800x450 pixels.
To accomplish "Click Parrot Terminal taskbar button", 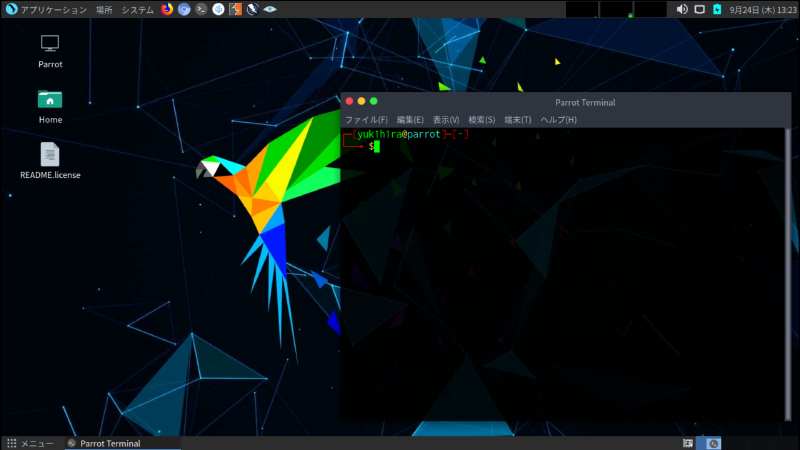I will (x=123, y=443).
